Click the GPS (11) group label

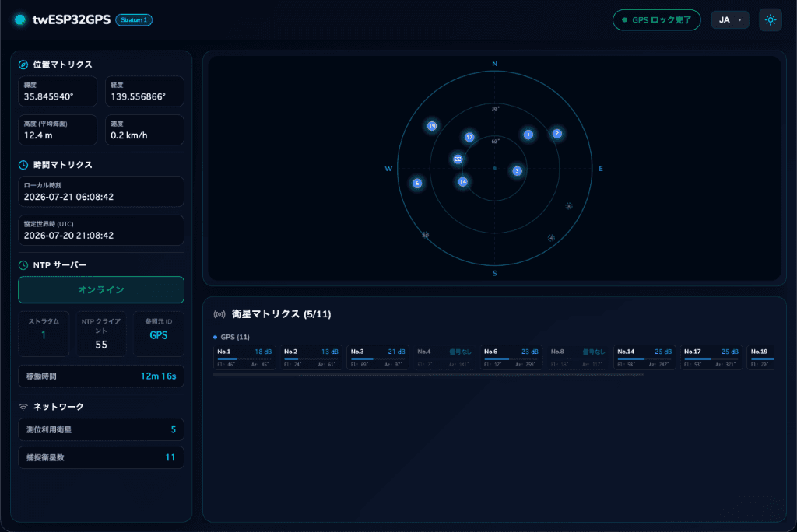pyautogui.click(x=235, y=337)
